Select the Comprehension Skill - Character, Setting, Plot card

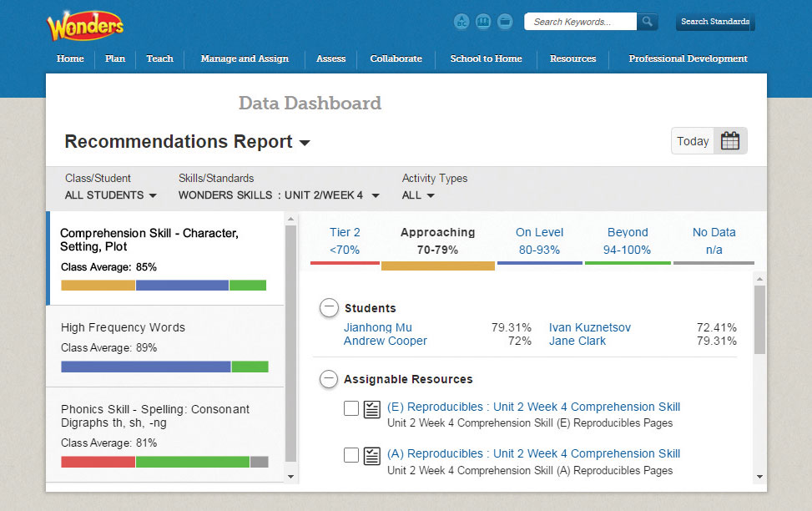point(165,258)
